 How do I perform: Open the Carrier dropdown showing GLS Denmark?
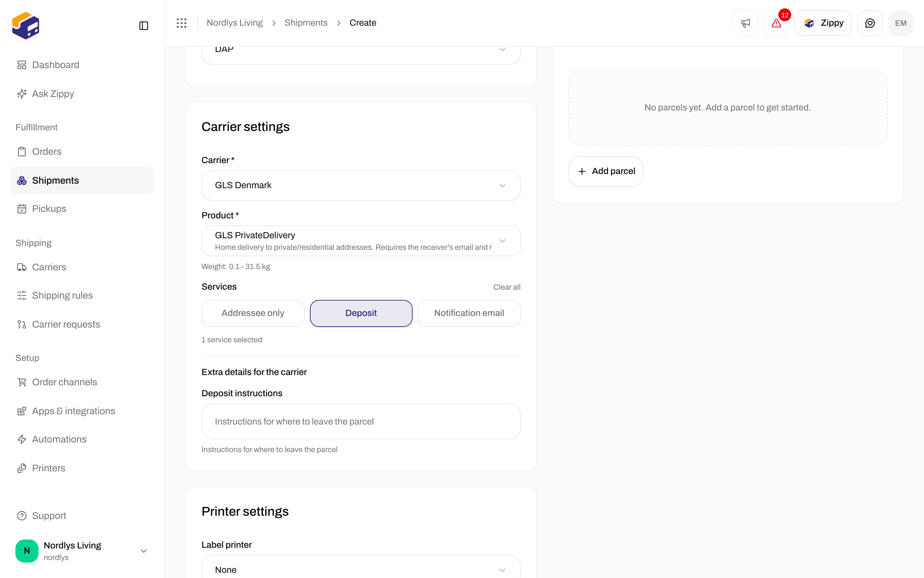point(361,185)
